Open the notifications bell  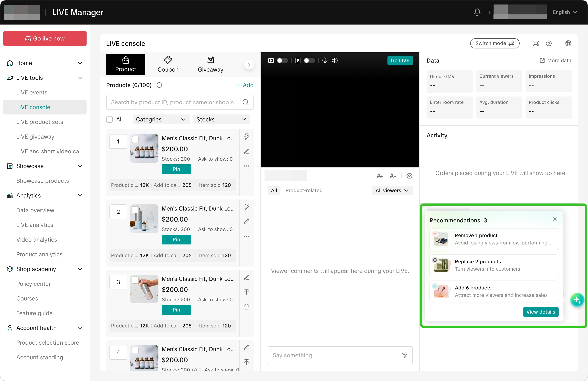(x=477, y=12)
